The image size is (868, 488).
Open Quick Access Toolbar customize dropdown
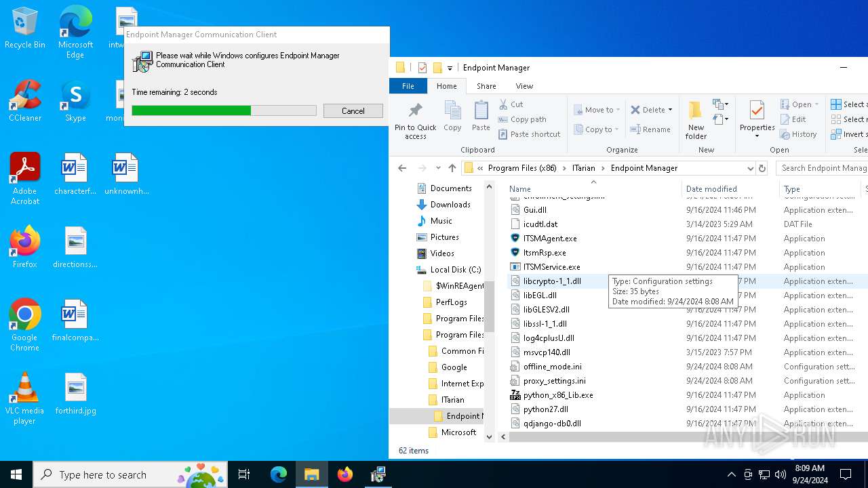click(x=450, y=68)
